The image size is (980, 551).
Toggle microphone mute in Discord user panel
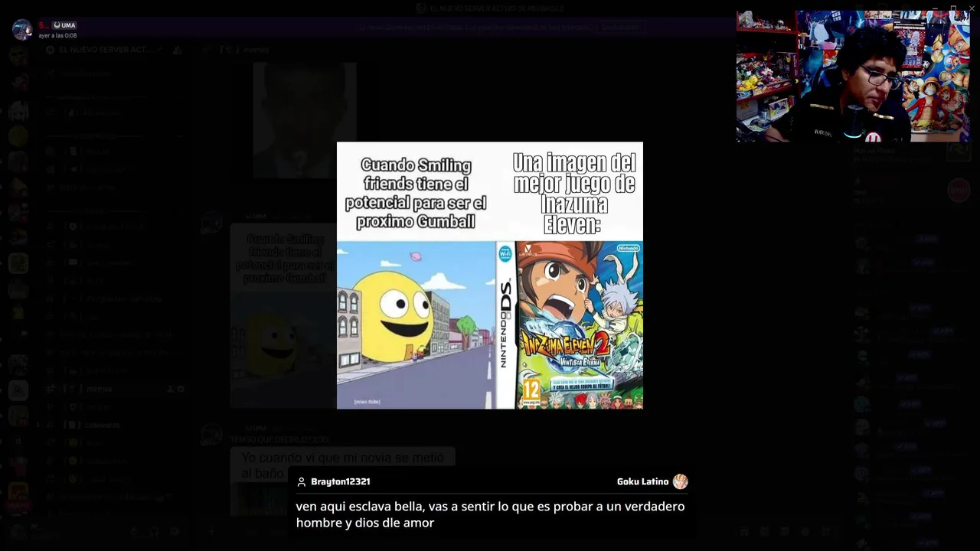tap(135, 532)
